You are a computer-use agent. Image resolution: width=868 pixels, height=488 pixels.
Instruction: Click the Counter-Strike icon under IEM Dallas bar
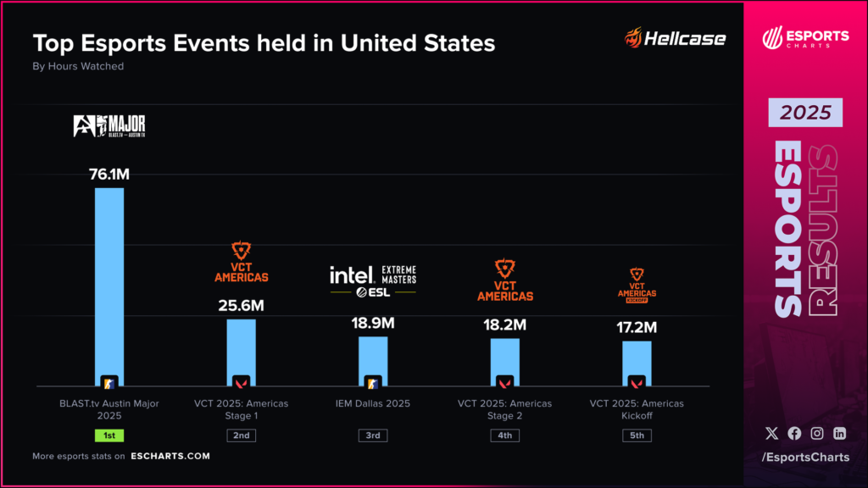click(373, 381)
